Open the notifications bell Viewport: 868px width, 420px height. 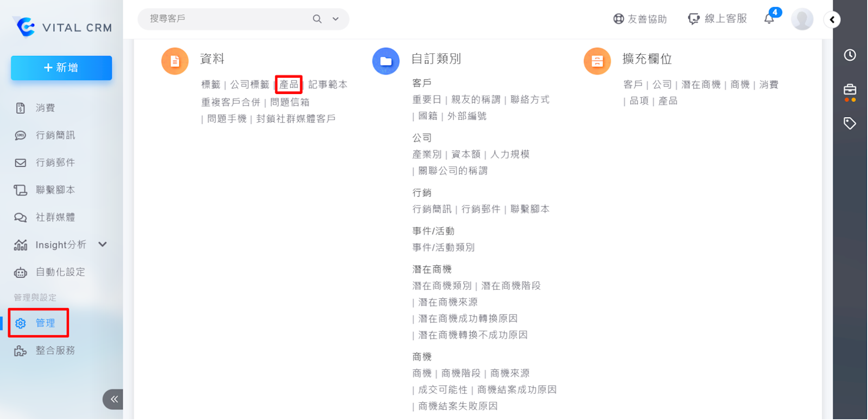coord(769,19)
